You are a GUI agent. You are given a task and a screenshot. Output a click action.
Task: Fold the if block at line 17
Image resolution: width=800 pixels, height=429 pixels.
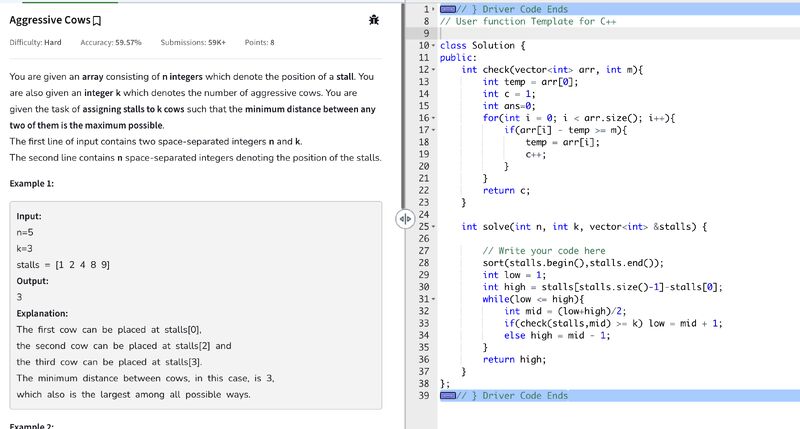[431, 130]
